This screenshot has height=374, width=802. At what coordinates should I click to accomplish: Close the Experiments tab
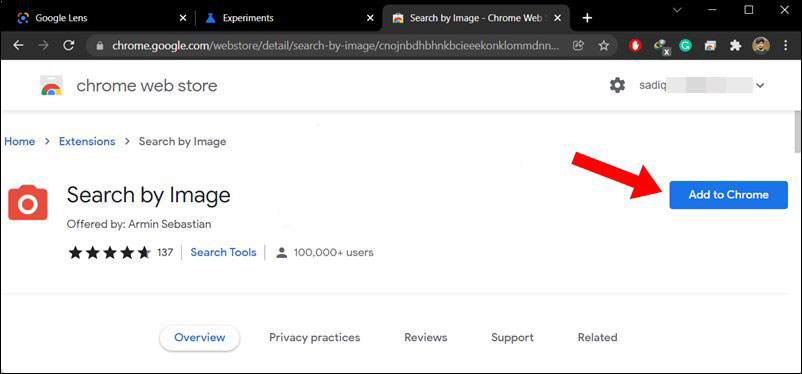coord(370,18)
